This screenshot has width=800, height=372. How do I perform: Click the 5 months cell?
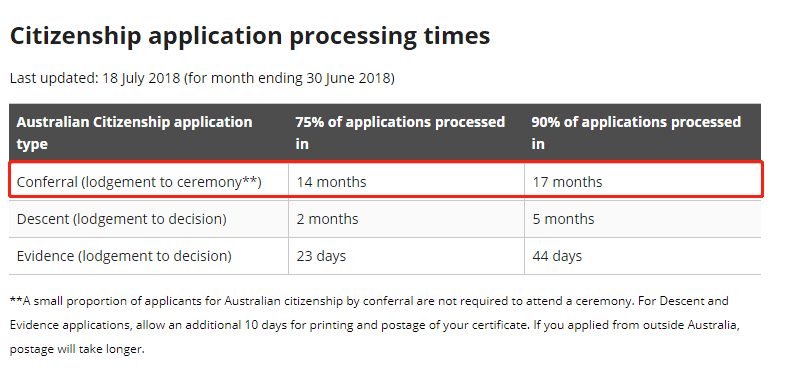click(642, 219)
